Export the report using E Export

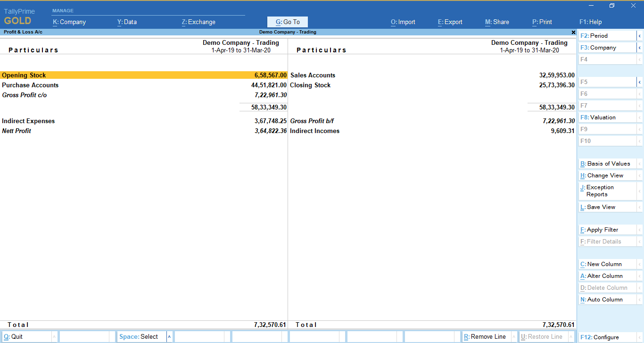[450, 22]
